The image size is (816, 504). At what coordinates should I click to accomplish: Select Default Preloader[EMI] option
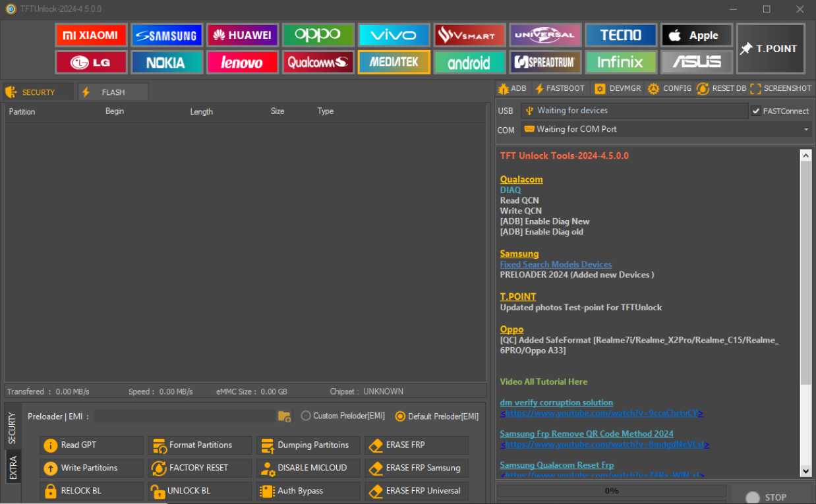[x=400, y=416]
